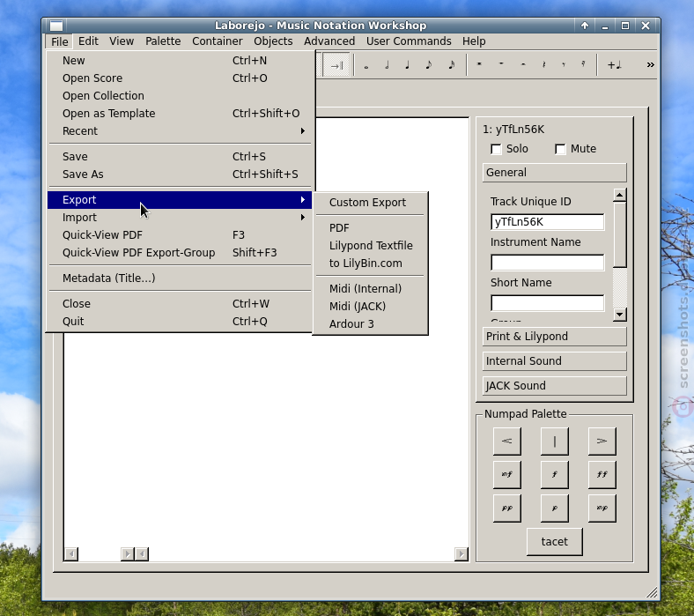The width and height of the screenshot is (694, 616).
Task: Open the Recent submenu
Action: click(180, 131)
